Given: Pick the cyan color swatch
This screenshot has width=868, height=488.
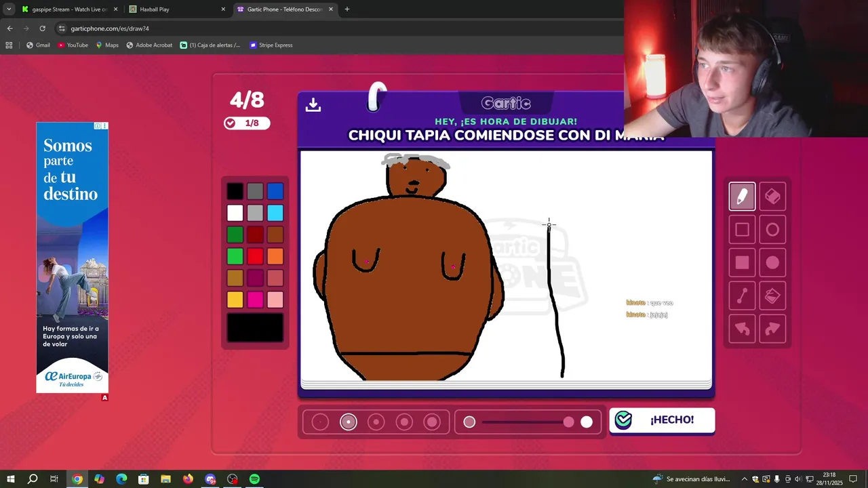Looking at the screenshot, I should [275, 213].
